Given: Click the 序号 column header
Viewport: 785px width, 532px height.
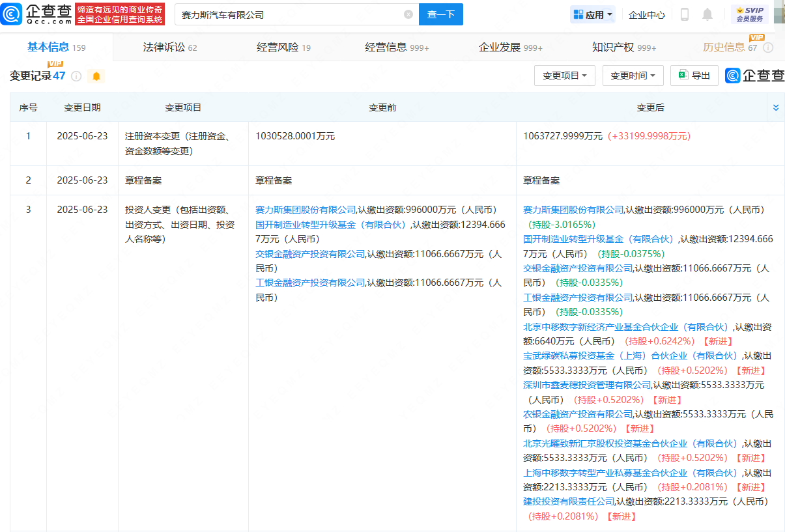Looking at the screenshot, I should (x=28, y=107).
